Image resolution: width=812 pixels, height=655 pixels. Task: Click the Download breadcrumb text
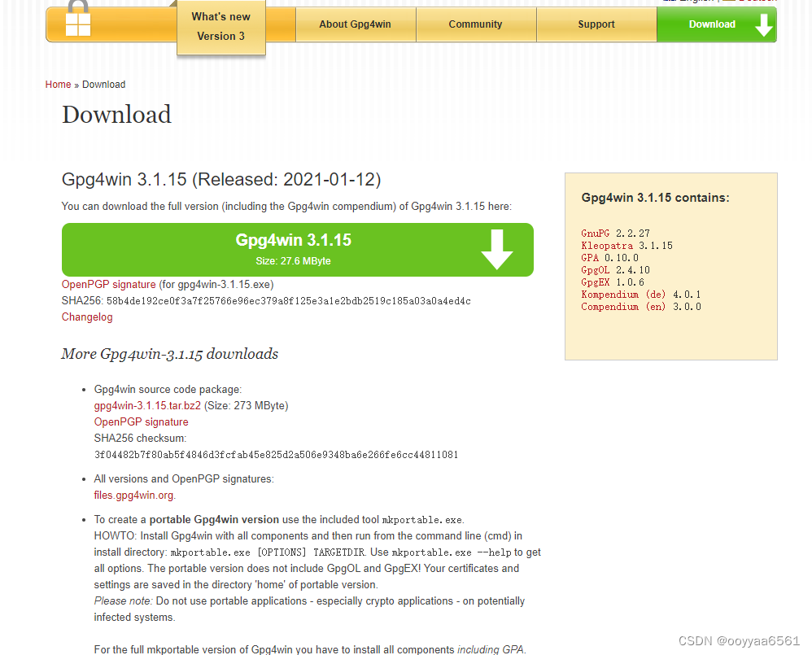pos(103,85)
